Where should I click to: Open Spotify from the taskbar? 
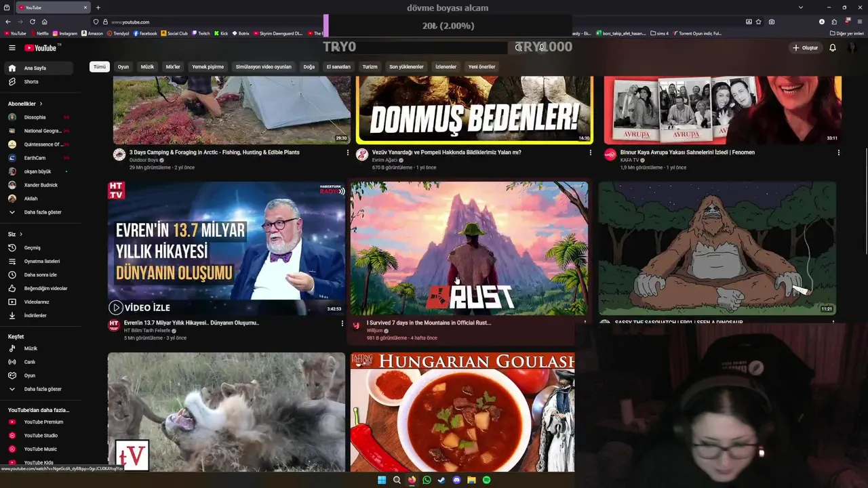[x=486, y=480]
